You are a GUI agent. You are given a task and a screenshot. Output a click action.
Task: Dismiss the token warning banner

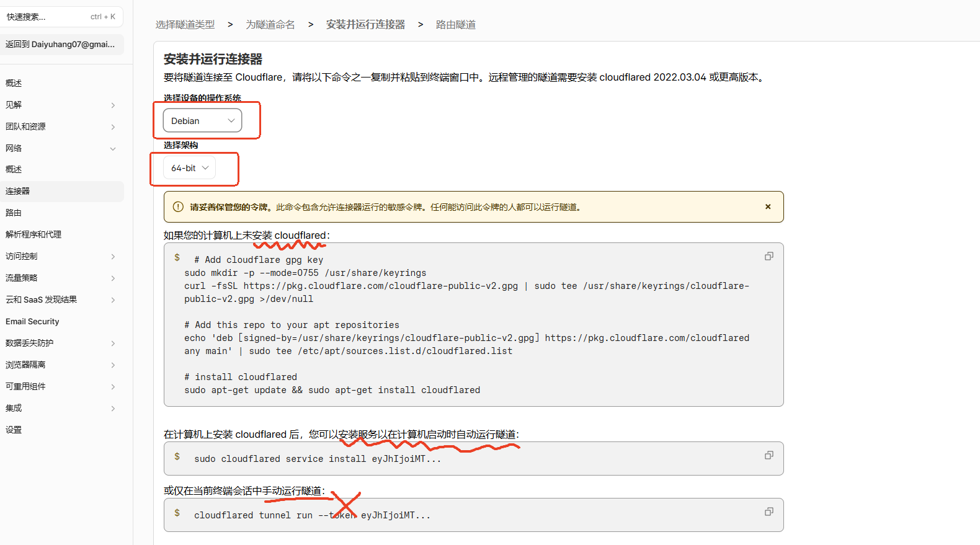(x=768, y=207)
